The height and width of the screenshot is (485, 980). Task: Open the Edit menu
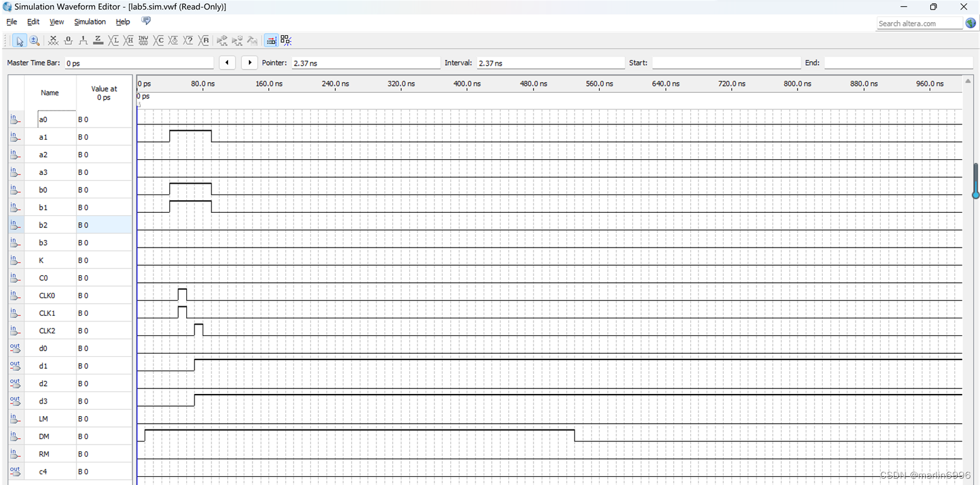33,21
